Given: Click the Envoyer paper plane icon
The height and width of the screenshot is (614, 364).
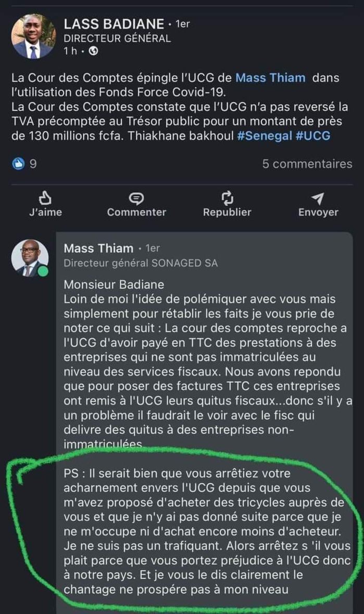Looking at the screenshot, I should point(317,197).
